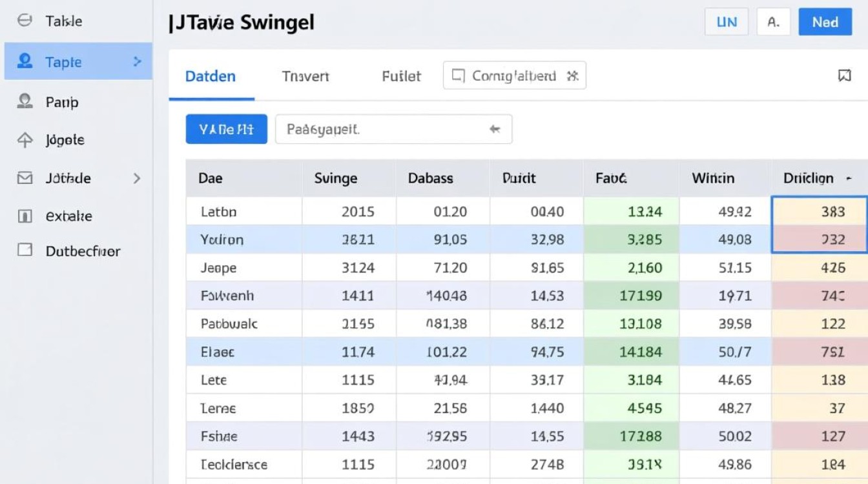Toggle the checkbox in the Cornig'alberd chip
Image resolution: width=868 pixels, height=484 pixels.
click(458, 76)
